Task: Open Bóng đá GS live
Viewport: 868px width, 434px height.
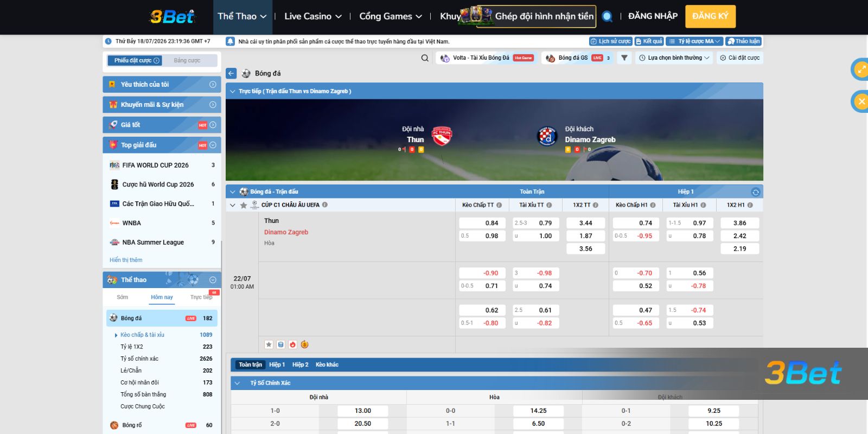Action: 578,58
